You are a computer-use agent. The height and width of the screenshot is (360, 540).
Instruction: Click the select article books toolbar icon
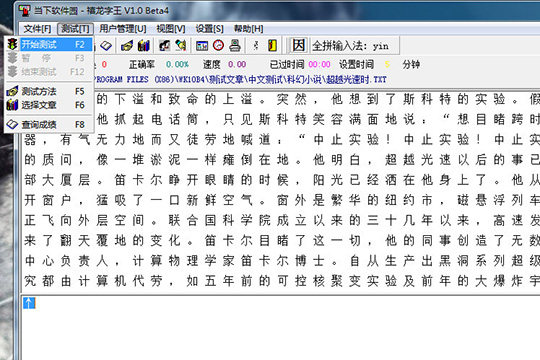point(144,45)
